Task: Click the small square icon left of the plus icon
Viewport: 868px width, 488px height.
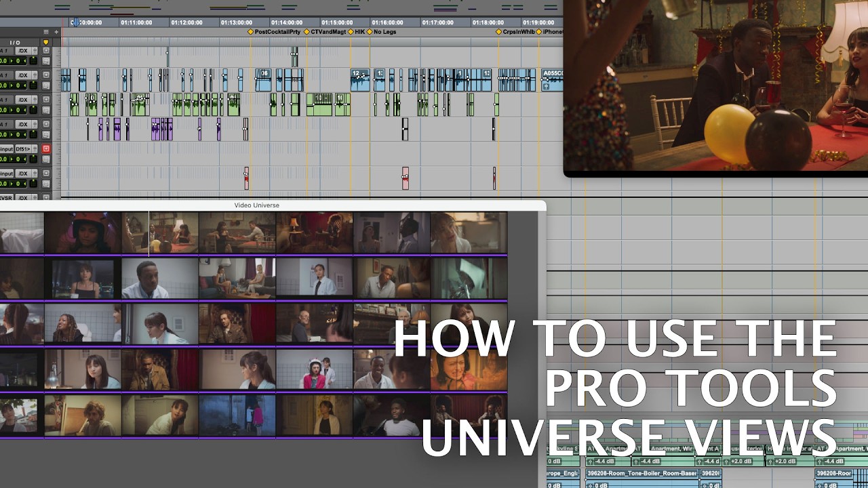Action: [46, 32]
